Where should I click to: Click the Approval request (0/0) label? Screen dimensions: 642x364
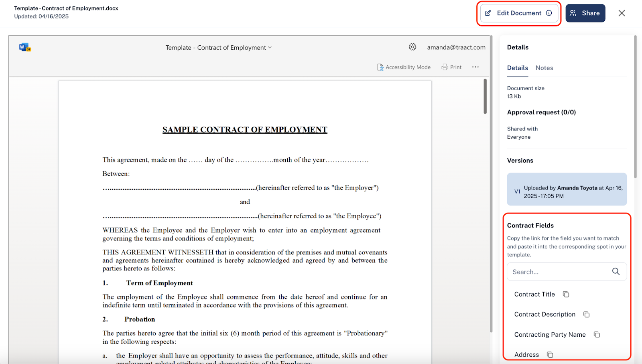541,112
